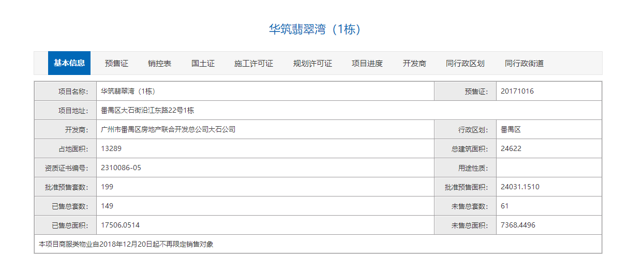
Task: Click the 开发商 label cell in table
Action: coord(66,129)
